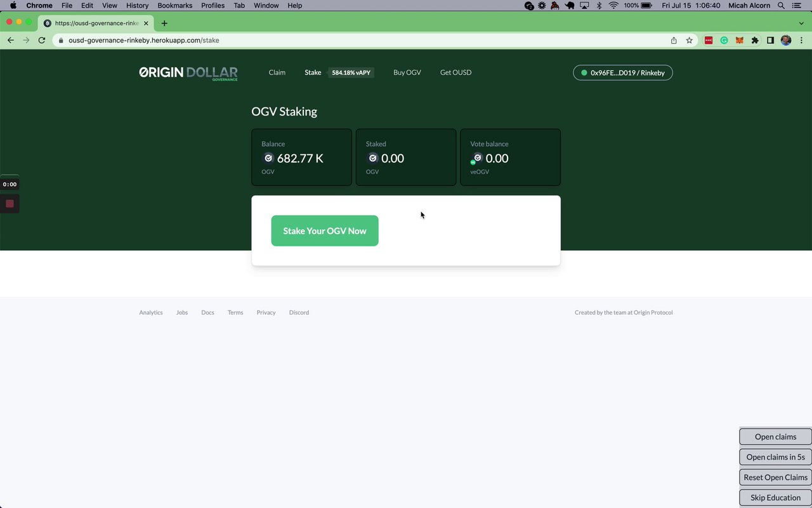Toggle the Chrome side panel
Image resolution: width=812 pixels, height=508 pixels.
point(770,40)
